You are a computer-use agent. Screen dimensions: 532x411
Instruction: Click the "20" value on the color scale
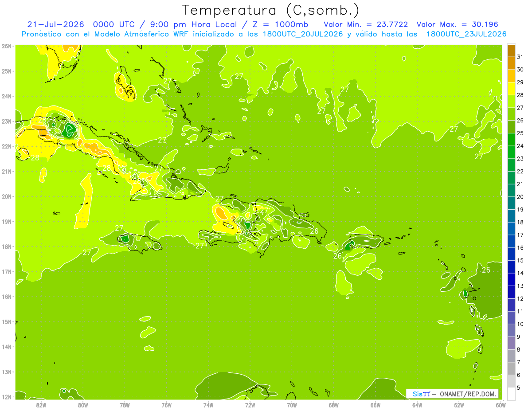[520, 197]
